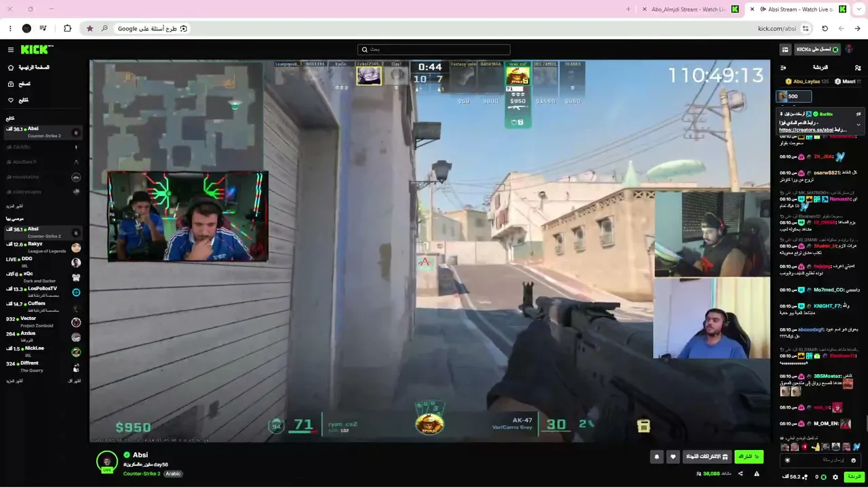This screenshot has width=868, height=488.
Task: Open Cuffem channel in sidebar
Action: pyautogui.click(x=43, y=307)
